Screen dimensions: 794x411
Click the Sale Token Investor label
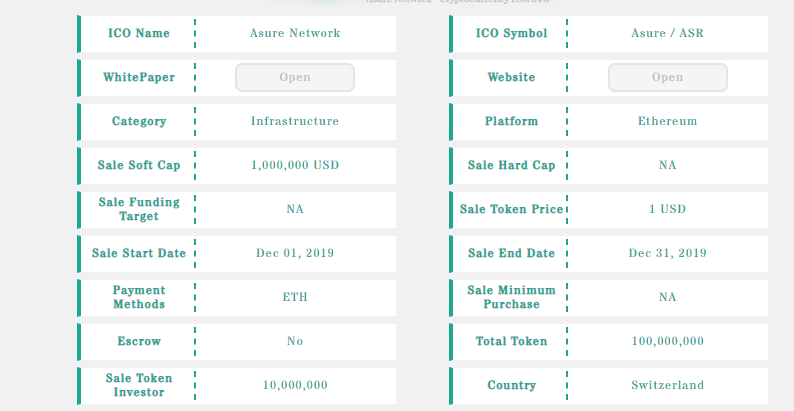(139, 385)
